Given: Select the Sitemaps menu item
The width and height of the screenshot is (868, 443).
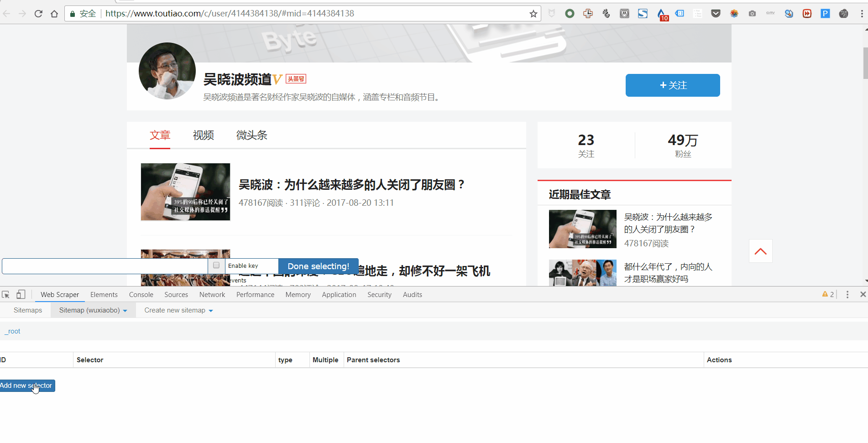Looking at the screenshot, I should coord(28,310).
